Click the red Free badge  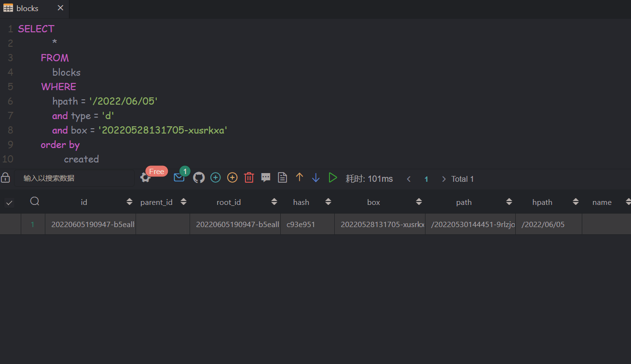156,172
